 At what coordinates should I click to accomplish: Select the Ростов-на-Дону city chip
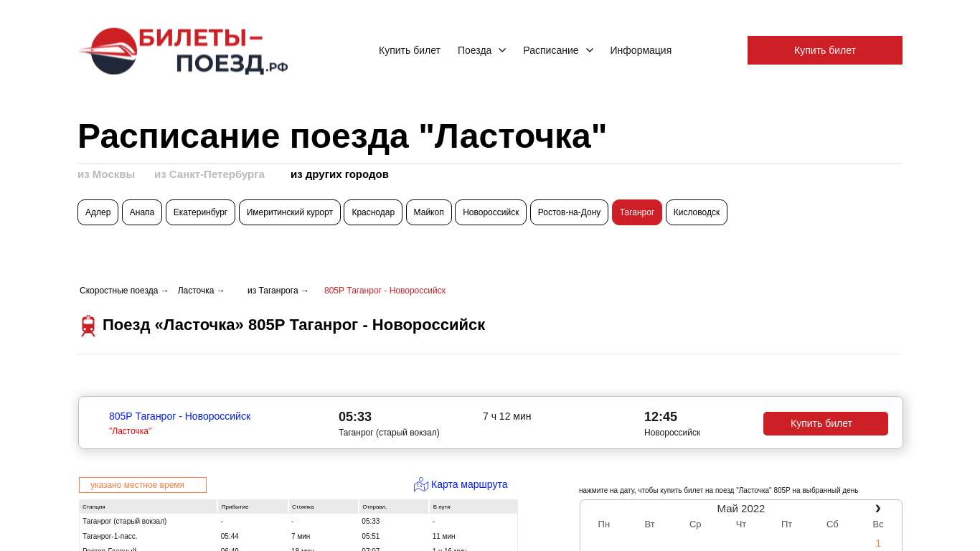[x=569, y=212]
